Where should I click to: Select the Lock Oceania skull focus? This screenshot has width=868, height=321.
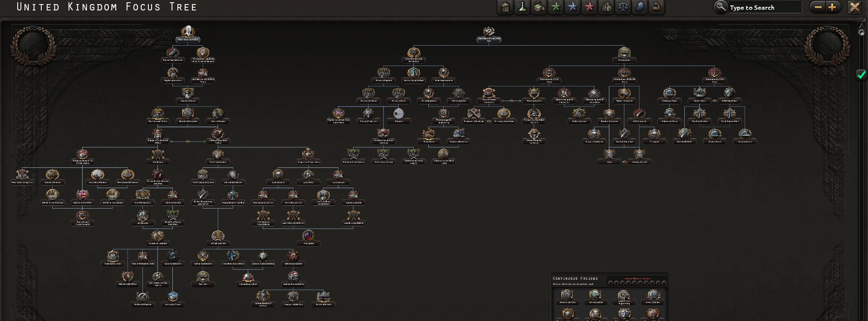pos(278,177)
